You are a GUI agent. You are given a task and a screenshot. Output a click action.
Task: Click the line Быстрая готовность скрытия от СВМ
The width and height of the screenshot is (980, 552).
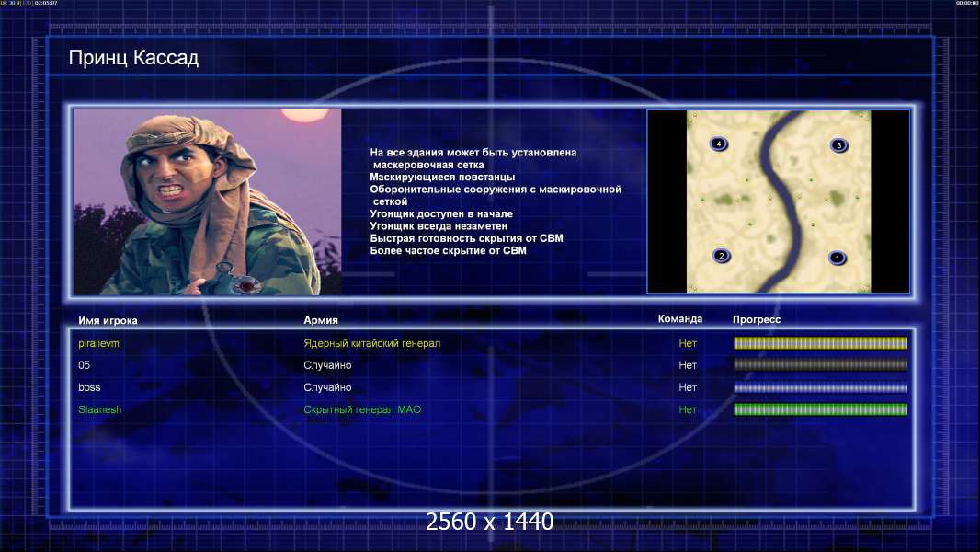tap(466, 238)
